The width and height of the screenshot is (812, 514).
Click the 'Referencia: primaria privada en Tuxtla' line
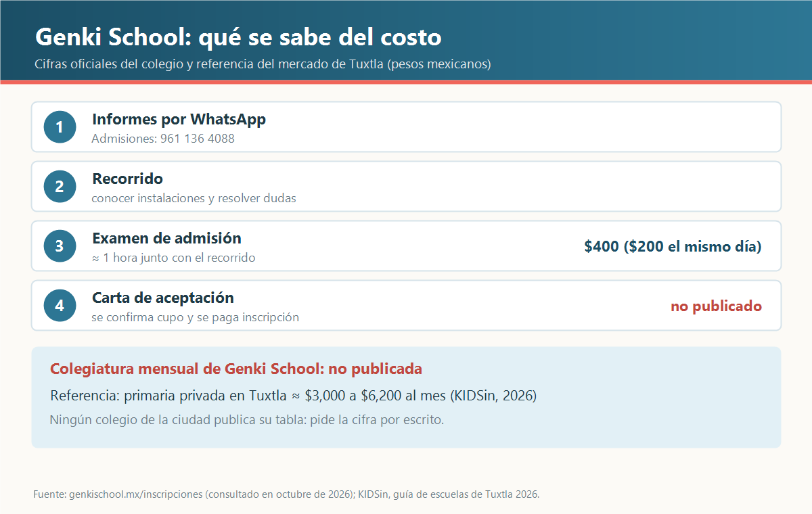(293, 396)
